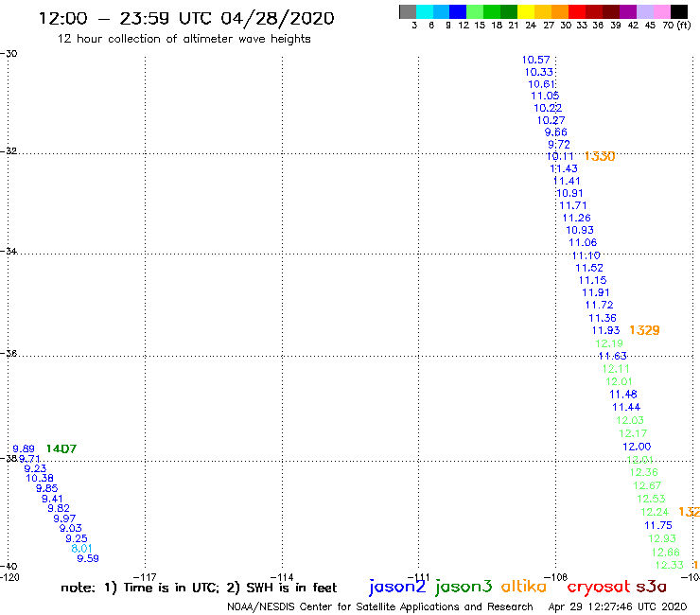Click wave height value 11.52
Screen dimensions: 700x615
click(x=588, y=268)
